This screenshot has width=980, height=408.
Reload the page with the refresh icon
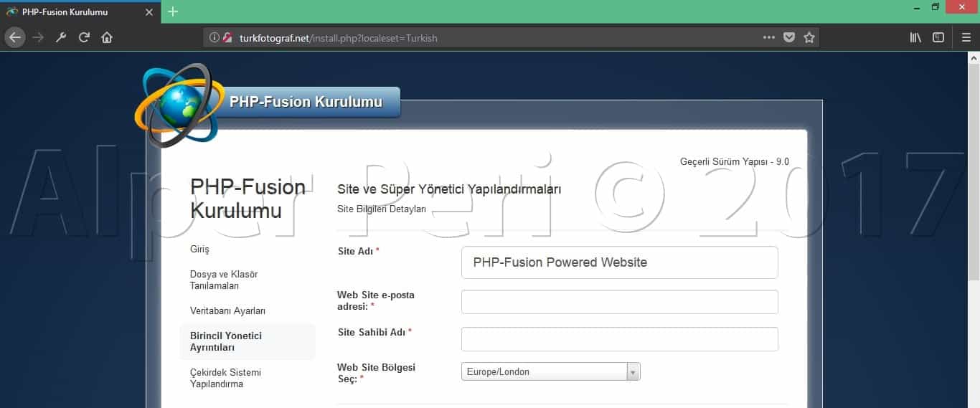coord(84,37)
